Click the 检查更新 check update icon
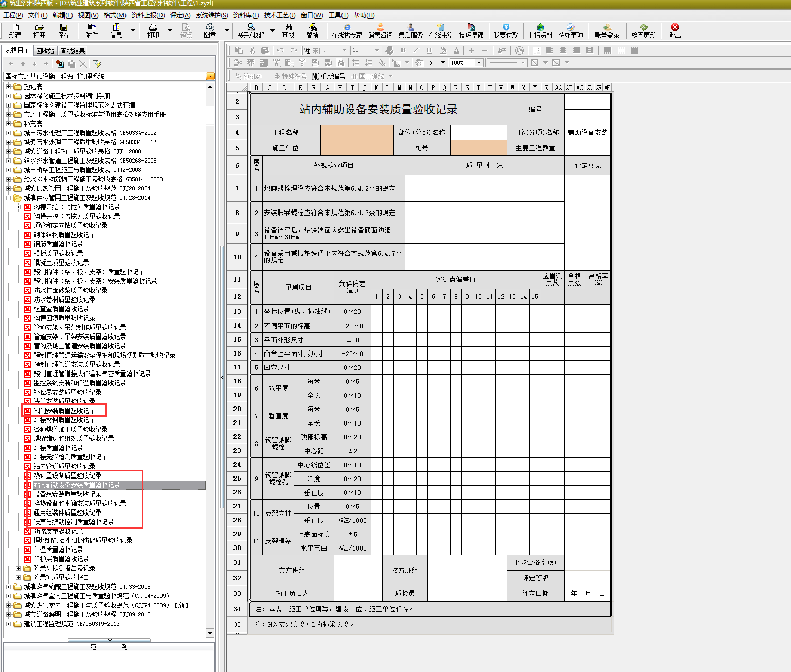Image resolution: width=791 pixels, height=672 pixels. coord(643,30)
